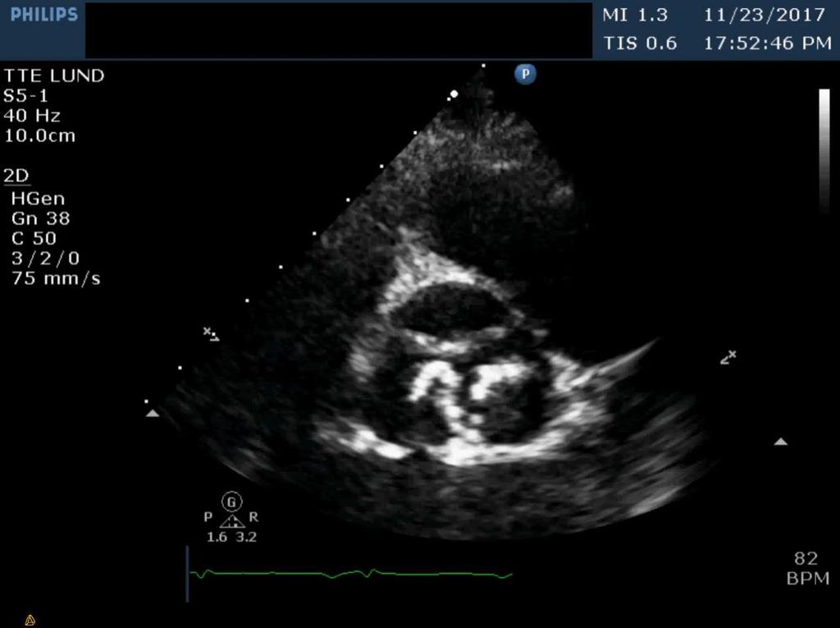840x628 pixels.
Task: Click the "S5-1" transducer label
Action: pyautogui.click(x=25, y=96)
